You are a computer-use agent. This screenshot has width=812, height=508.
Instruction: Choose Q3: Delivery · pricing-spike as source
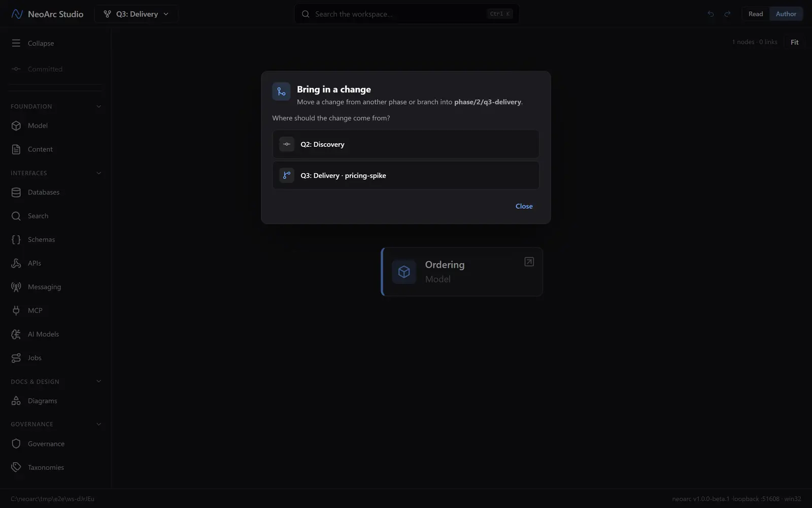405,175
